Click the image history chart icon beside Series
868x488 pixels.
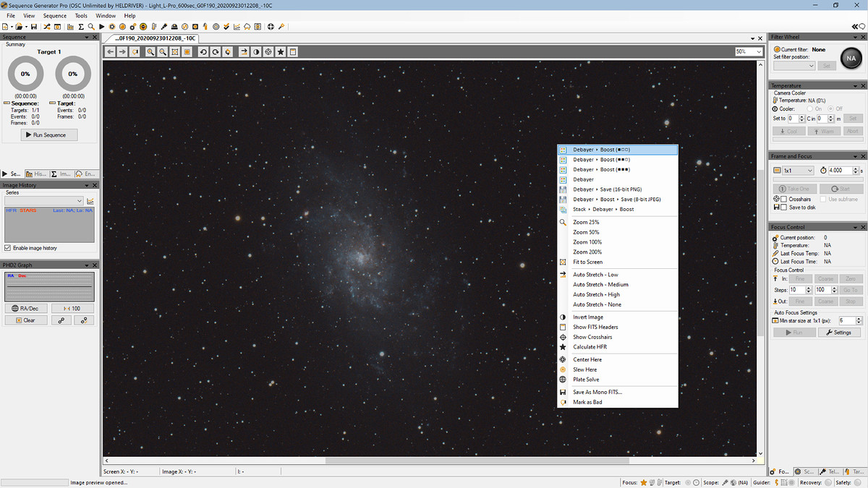click(90, 201)
